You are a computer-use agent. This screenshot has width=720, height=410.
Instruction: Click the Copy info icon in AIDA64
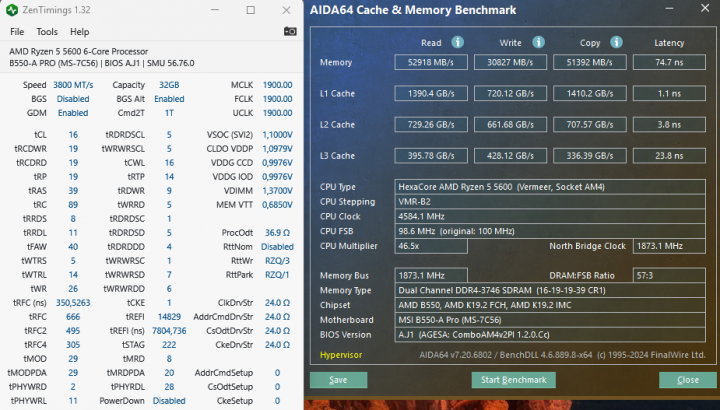616,42
